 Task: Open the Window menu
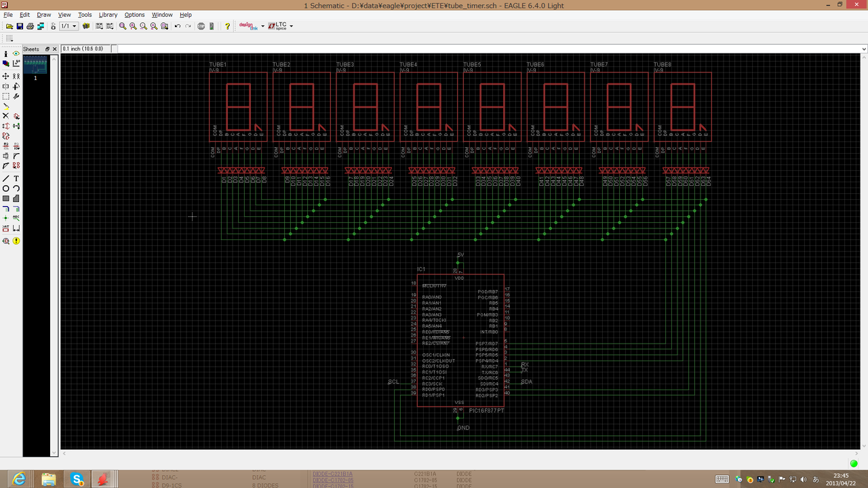tap(162, 14)
